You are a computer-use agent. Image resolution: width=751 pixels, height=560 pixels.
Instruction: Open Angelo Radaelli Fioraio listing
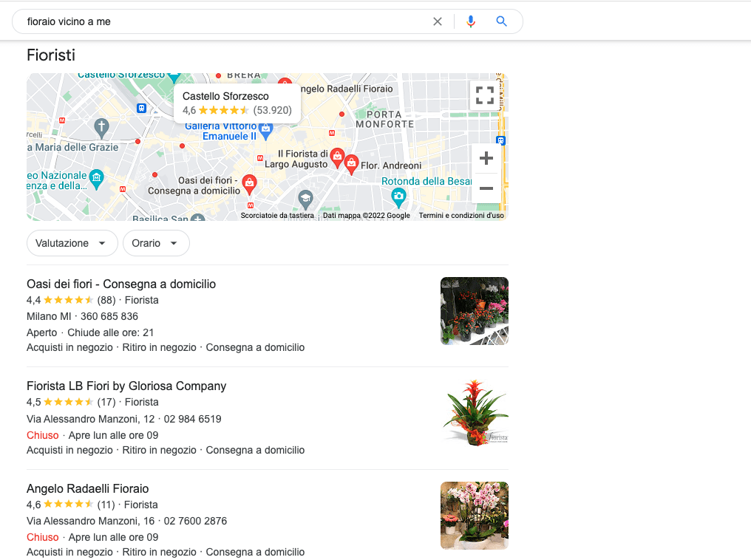click(x=88, y=488)
